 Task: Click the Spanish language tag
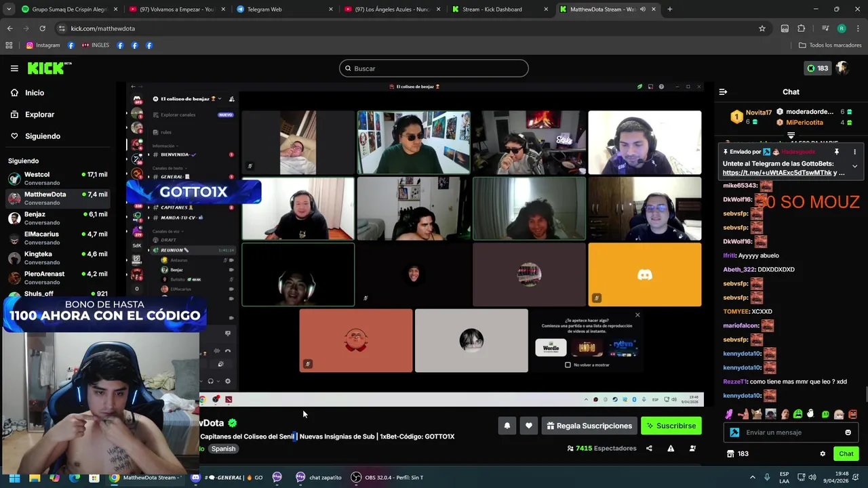coord(223,449)
